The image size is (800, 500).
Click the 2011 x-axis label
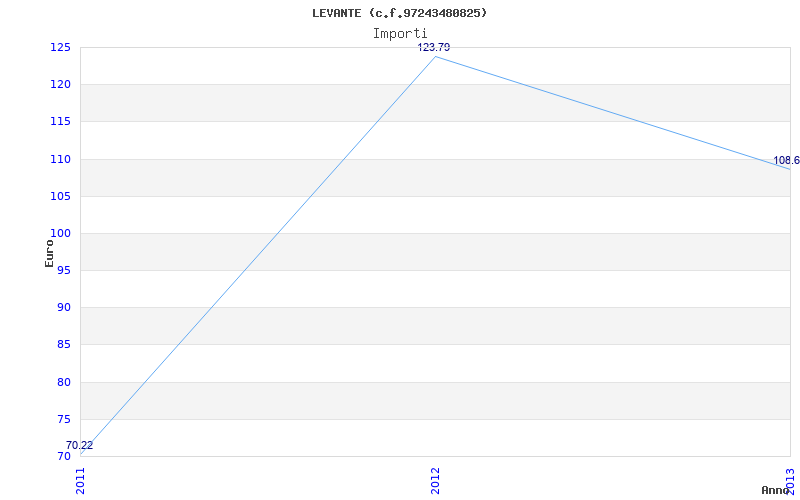tap(81, 481)
